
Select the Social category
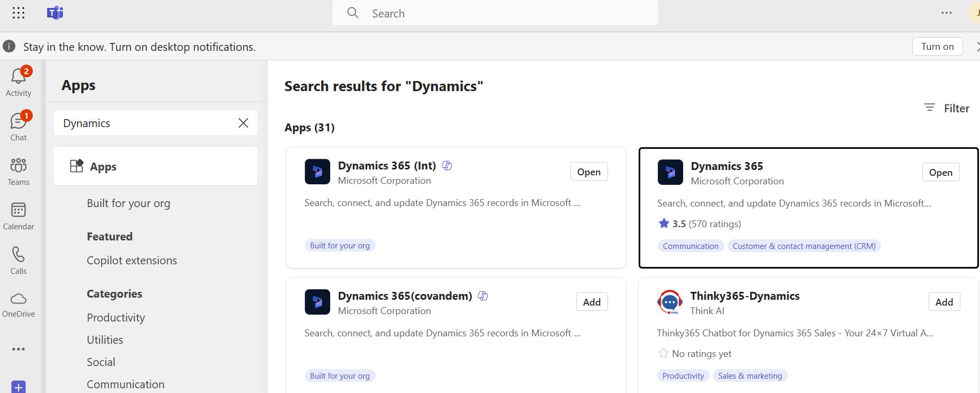click(101, 362)
